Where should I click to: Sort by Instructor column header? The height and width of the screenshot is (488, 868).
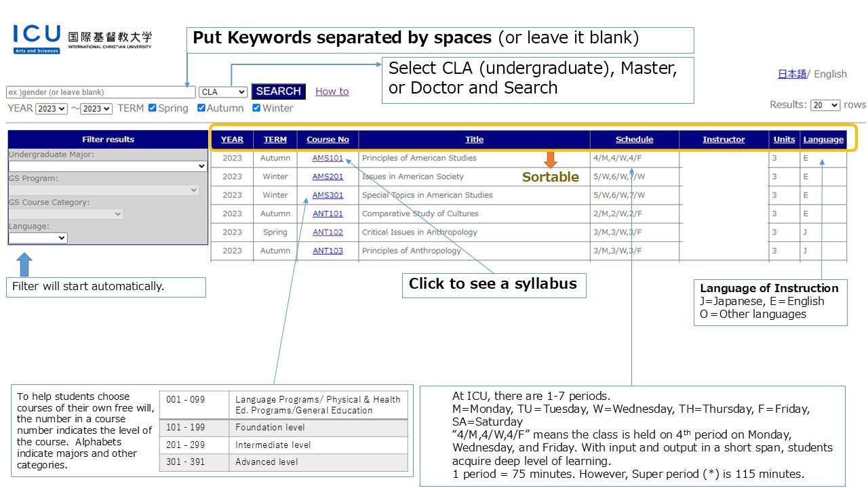coord(724,140)
